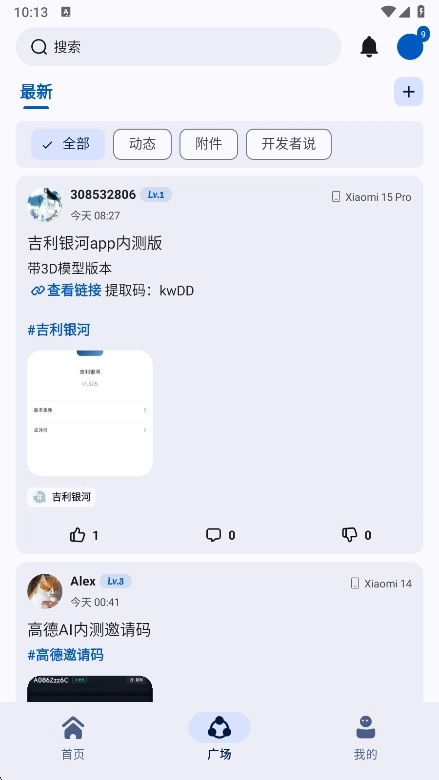Image resolution: width=439 pixels, height=780 pixels.
Task: Tap the plus button to create post
Action: coord(408,92)
